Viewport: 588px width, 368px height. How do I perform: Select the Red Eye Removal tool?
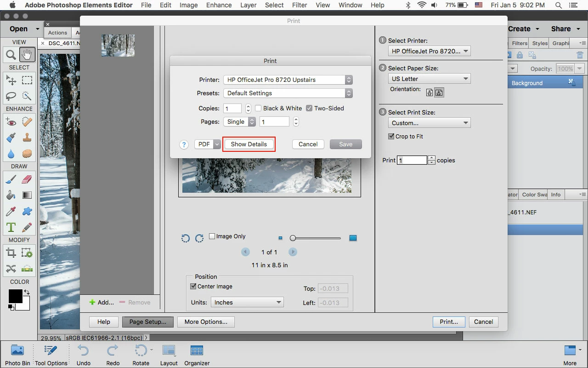[x=11, y=122]
